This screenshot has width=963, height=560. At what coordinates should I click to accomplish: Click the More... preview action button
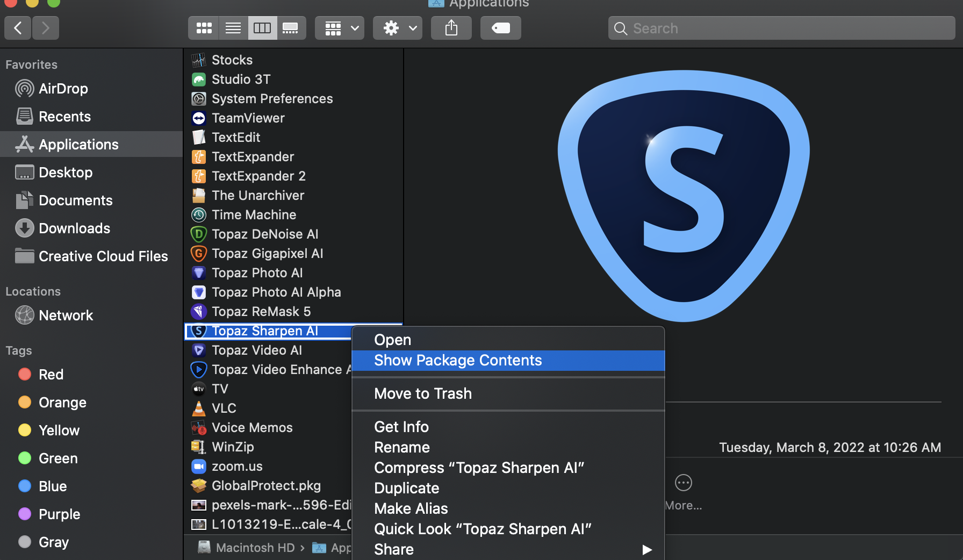684,492
